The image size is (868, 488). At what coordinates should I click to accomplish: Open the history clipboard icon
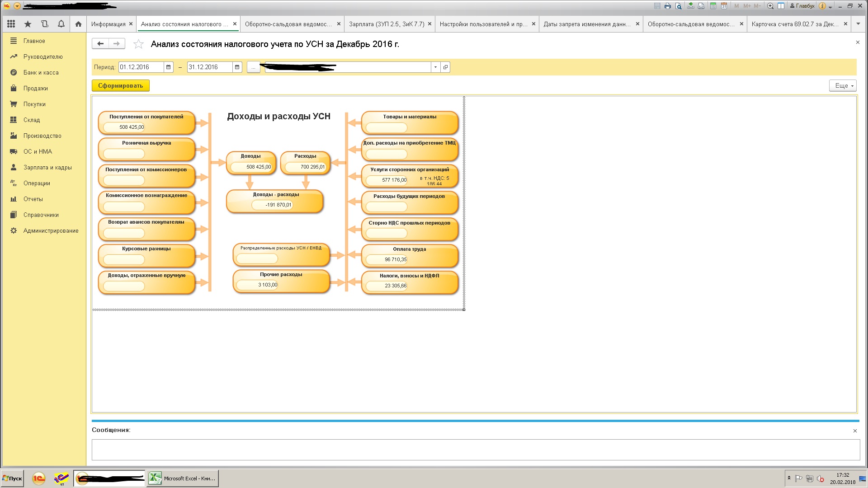click(x=44, y=24)
